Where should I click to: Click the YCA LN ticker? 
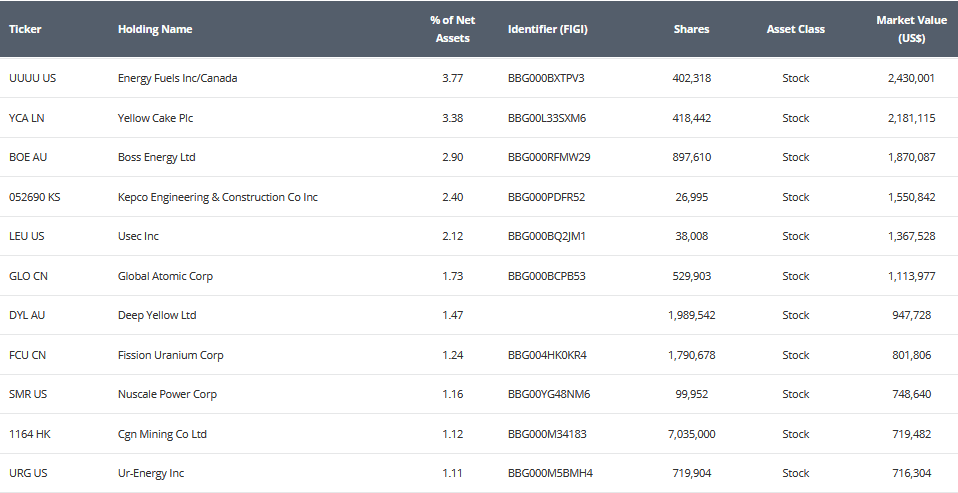pyautogui.click(x=26, y=118)
